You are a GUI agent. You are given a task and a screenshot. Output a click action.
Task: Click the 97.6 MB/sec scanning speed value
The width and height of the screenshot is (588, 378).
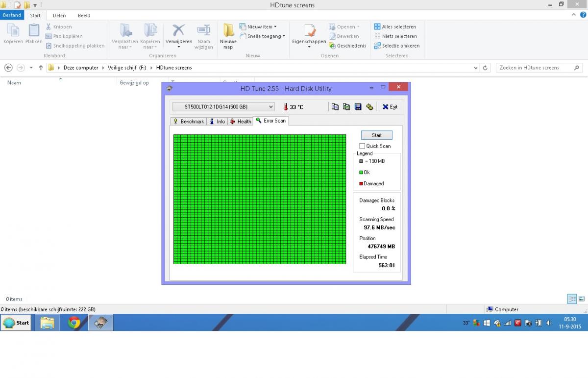pyautogui.click(x=380, y=227)
